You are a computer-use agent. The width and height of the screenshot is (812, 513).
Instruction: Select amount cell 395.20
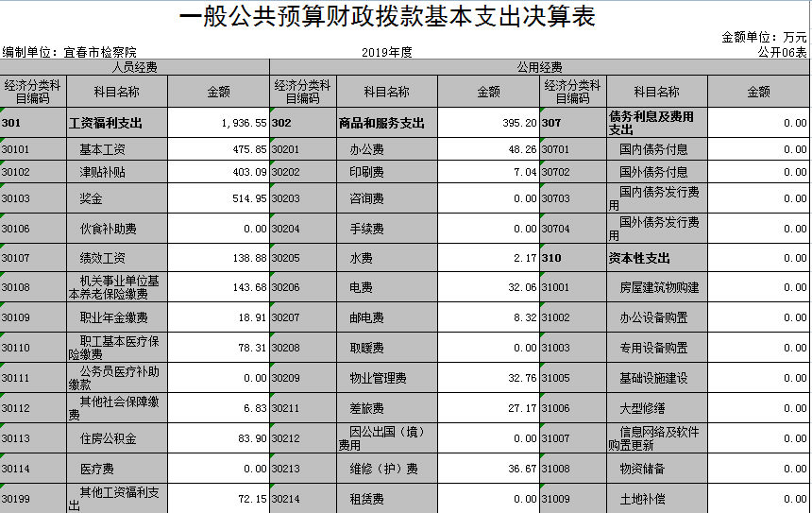(488, 123)
